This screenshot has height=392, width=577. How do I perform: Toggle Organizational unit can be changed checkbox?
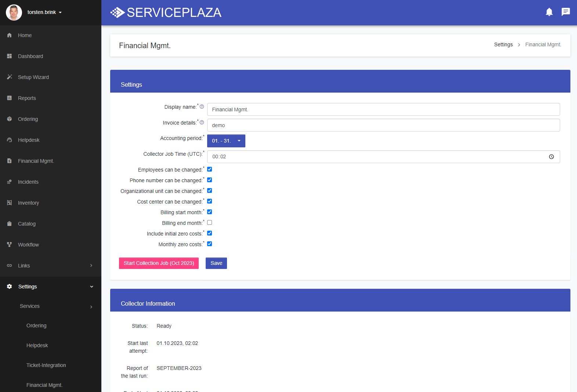(209, 191)
